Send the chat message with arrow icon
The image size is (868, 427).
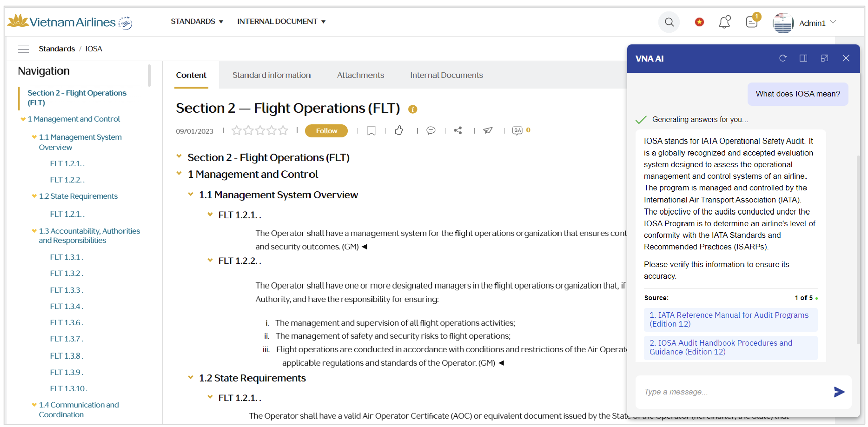point(839,392)
